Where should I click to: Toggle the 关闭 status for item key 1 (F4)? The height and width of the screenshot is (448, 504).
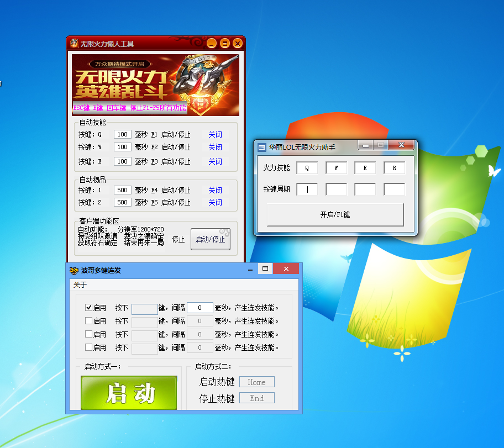coord(215,190)
